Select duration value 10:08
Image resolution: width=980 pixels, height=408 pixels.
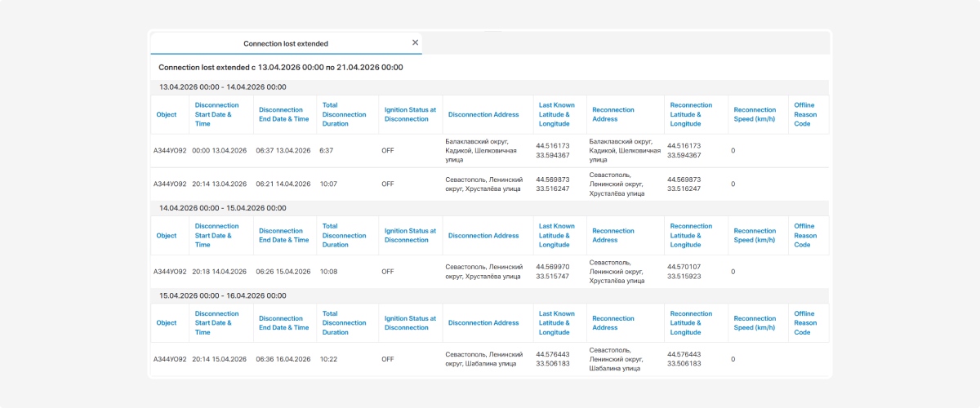point(328,272)
